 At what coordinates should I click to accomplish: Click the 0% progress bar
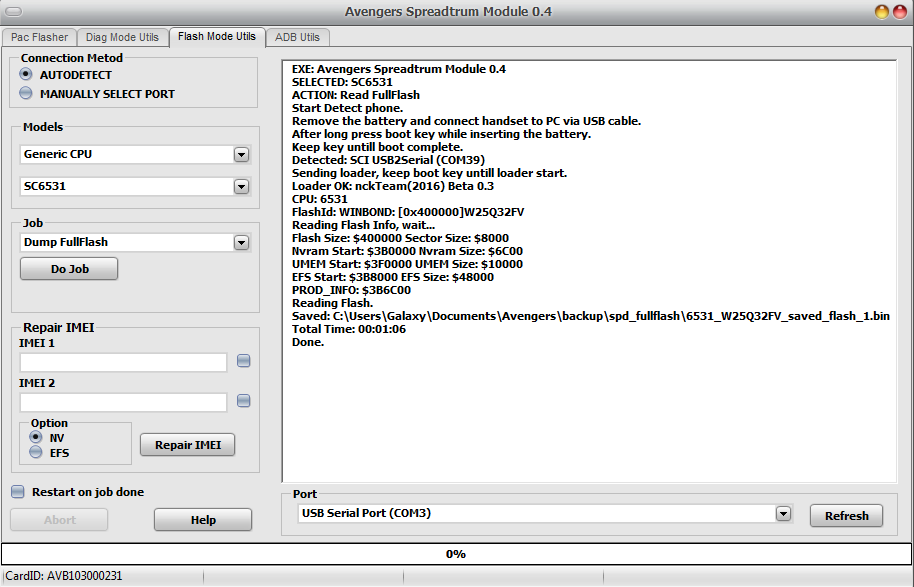[457, 554]
